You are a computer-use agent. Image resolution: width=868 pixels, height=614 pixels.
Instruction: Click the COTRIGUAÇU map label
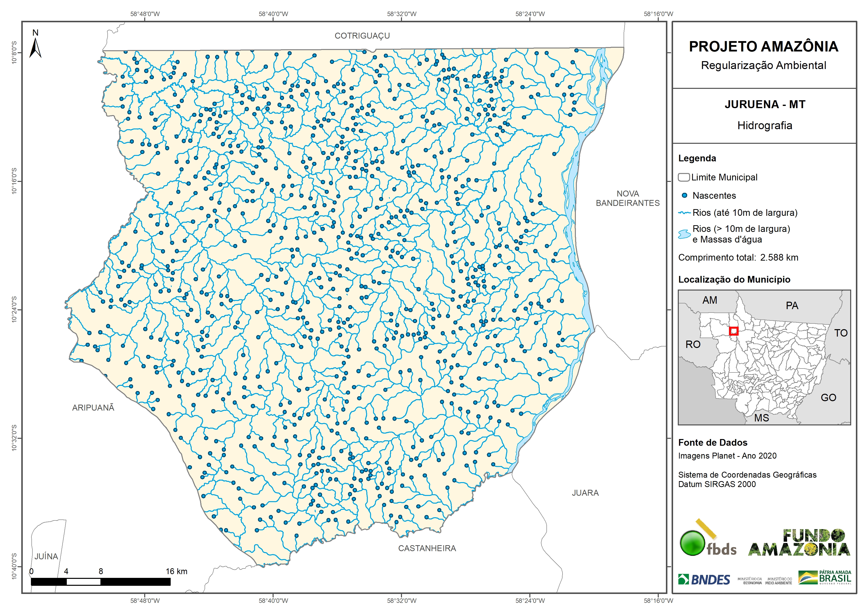pos(362,36)
